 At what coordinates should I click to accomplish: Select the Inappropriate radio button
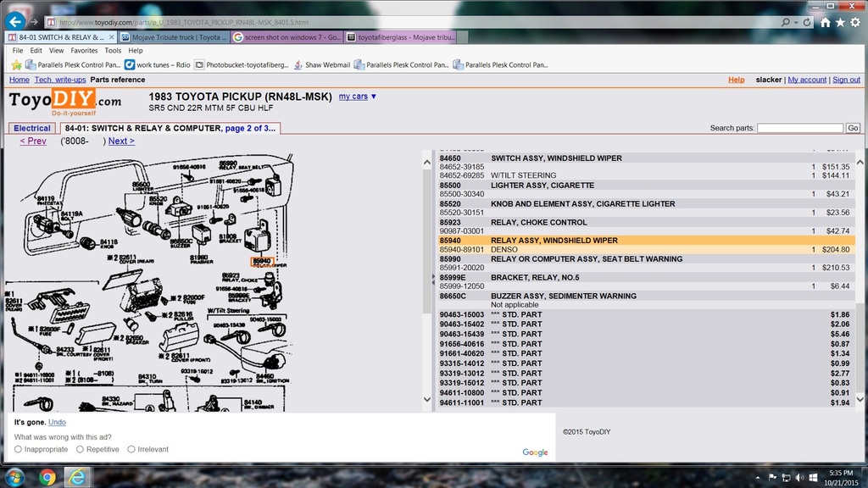19,449
